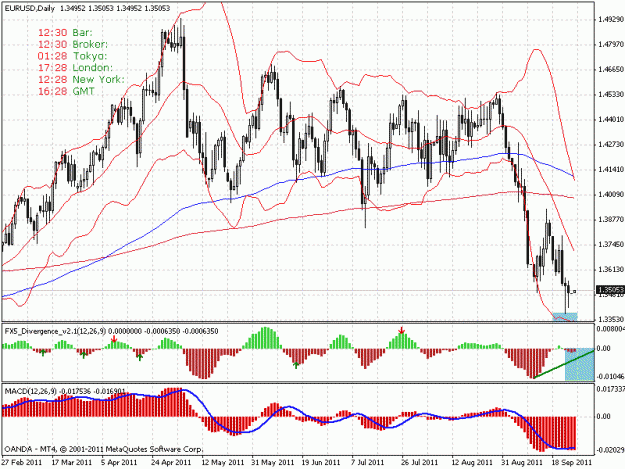Click the 1.41410 price axis label
This screenshot has height=469, width=625.
tap(611, 169)
